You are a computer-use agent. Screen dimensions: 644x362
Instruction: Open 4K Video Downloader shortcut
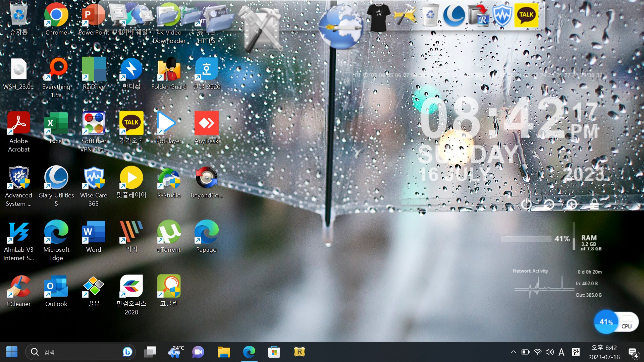point(169,23)
